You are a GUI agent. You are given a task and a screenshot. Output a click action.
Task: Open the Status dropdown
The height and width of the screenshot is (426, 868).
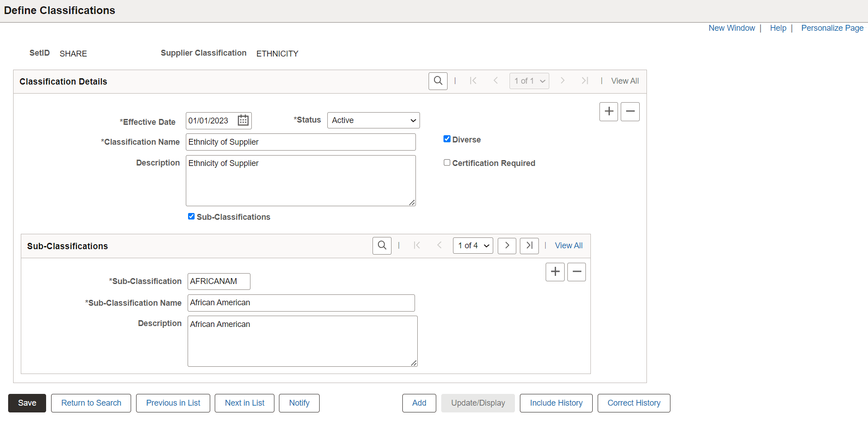pyautogui.click(x=373, y=120)
